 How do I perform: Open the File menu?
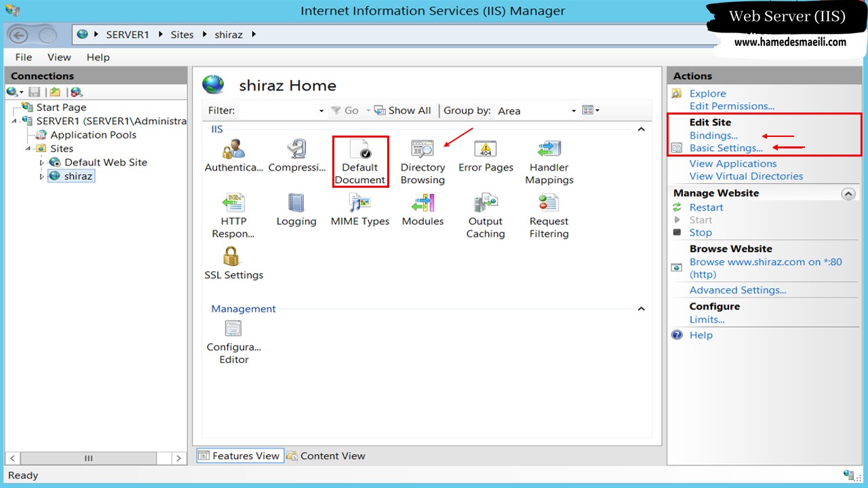tap(24, 57)
